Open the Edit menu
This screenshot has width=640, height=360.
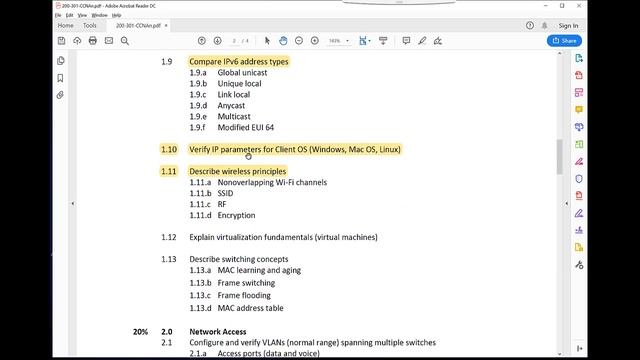click(x=69, y=15)
